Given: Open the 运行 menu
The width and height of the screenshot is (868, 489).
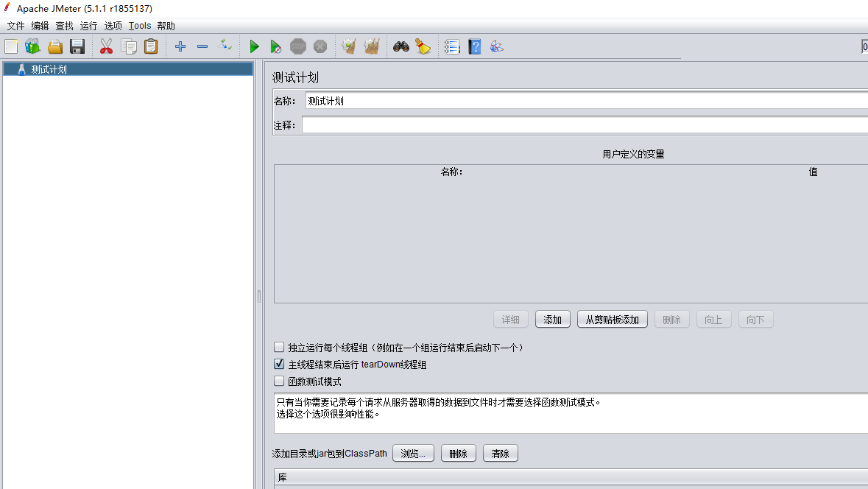Looking at the screenshot, I should 88,26.
